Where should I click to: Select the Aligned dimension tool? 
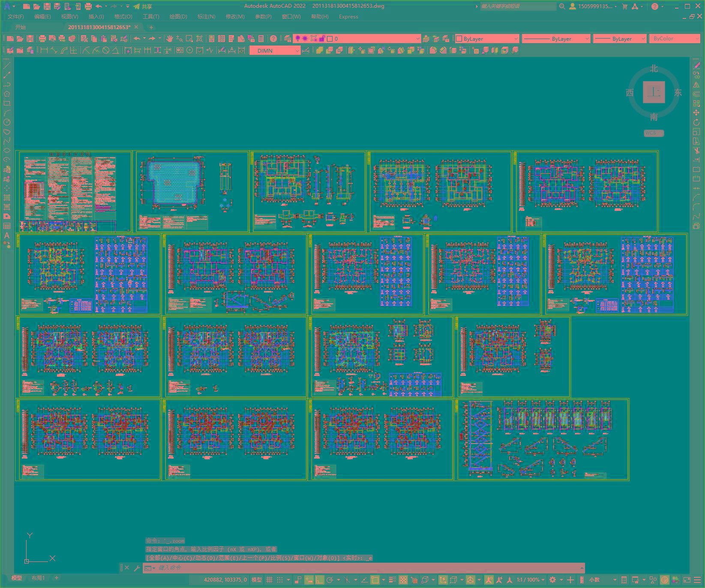(x=54, y=50)
